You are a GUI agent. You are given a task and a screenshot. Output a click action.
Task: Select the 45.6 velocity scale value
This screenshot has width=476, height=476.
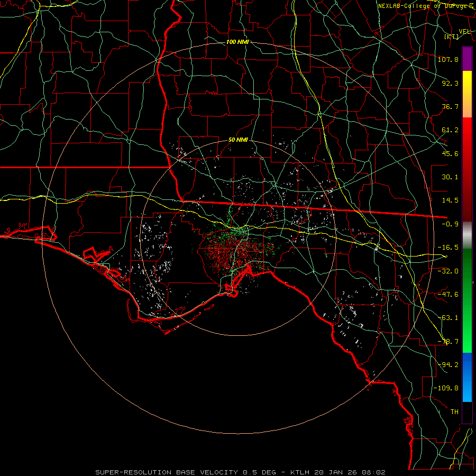450,153
